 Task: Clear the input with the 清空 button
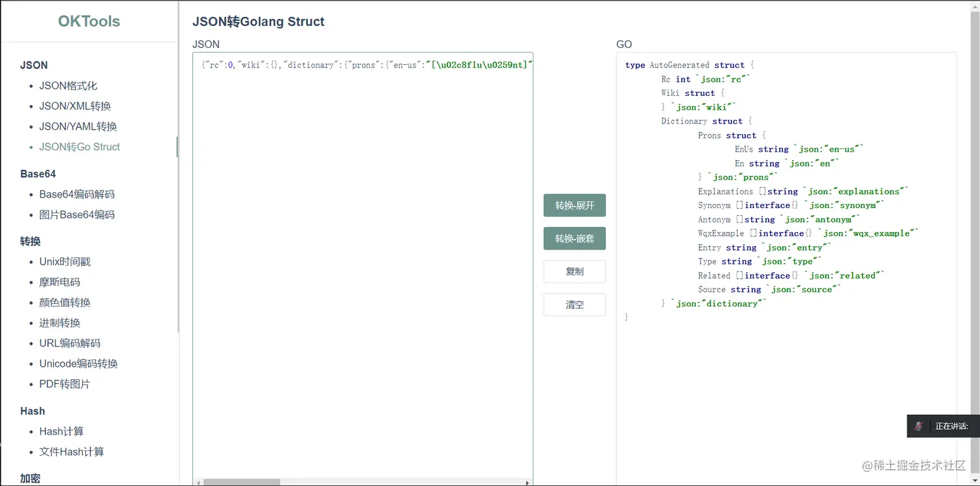(x=575, y=305)
